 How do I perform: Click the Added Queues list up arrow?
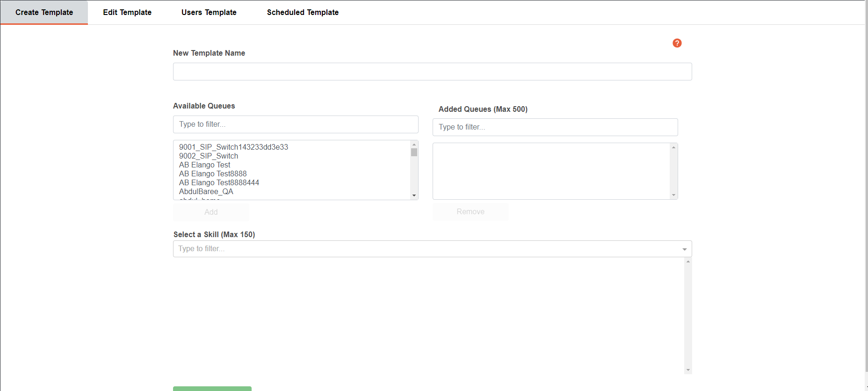[673, 147]
